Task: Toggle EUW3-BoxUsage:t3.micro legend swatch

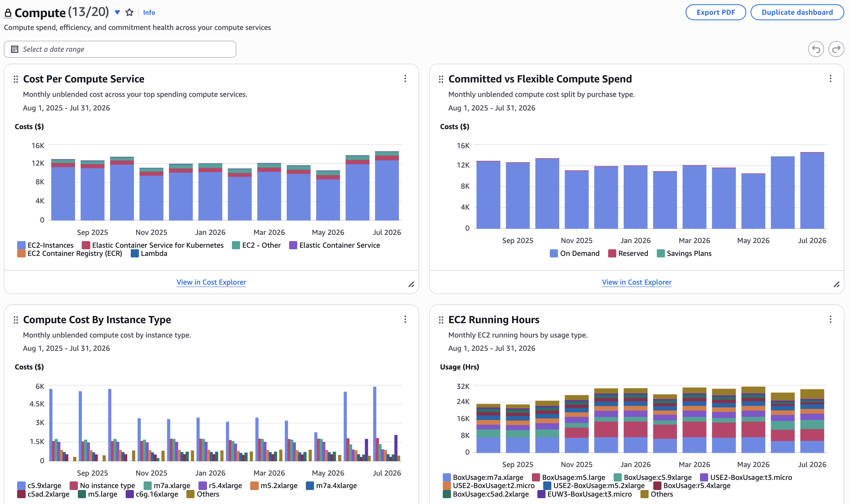Action: coord(541,494)
